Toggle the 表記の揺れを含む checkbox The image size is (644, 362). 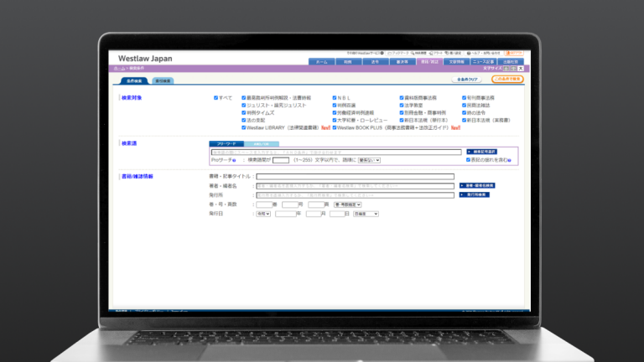pyautogui.click(x=468, y=160)
